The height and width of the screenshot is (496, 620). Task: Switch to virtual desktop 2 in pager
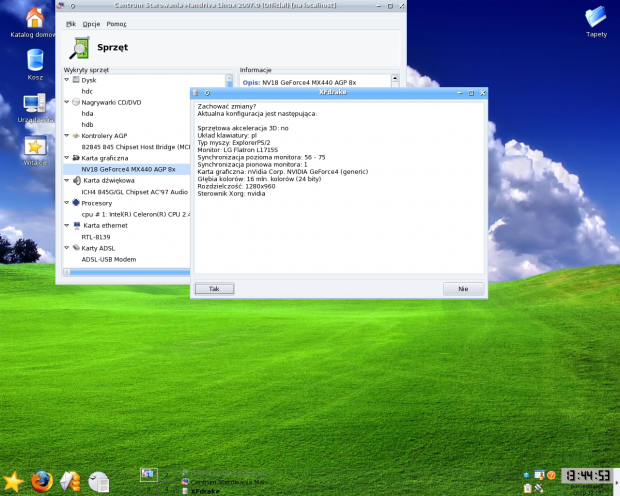point(166,475)
